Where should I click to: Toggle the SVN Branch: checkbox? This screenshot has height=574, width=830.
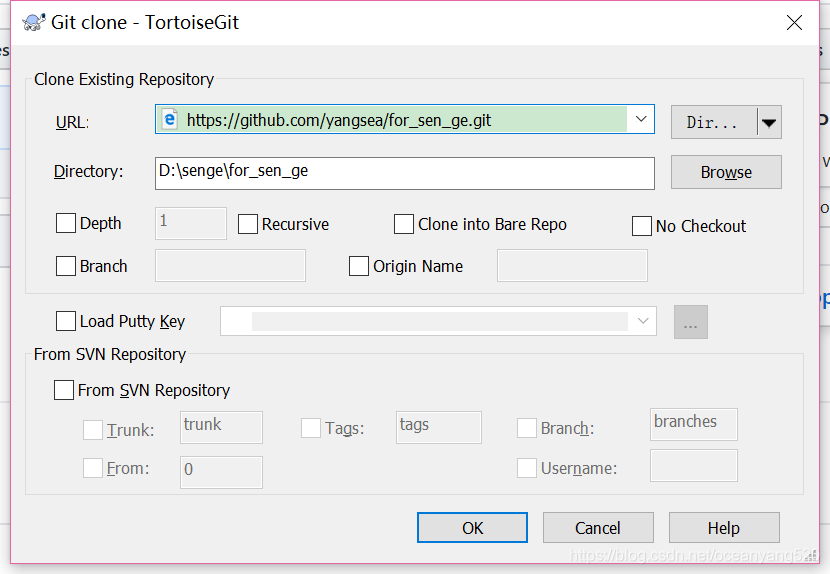click(527, 428)
